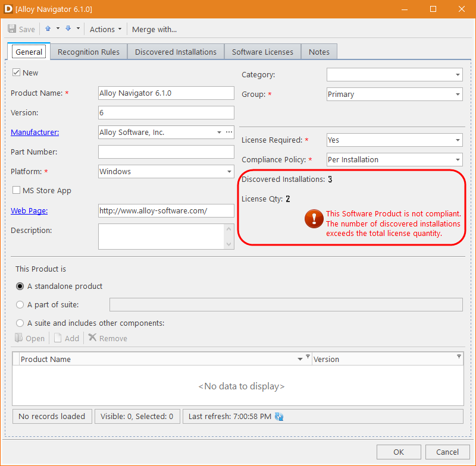Go to previous record with up arrow
This screenshot has width=476, height=466.
pos(48,29)
